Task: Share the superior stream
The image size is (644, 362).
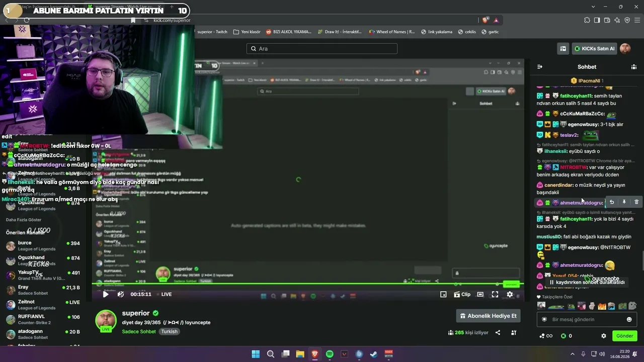Action: [498, 332]
